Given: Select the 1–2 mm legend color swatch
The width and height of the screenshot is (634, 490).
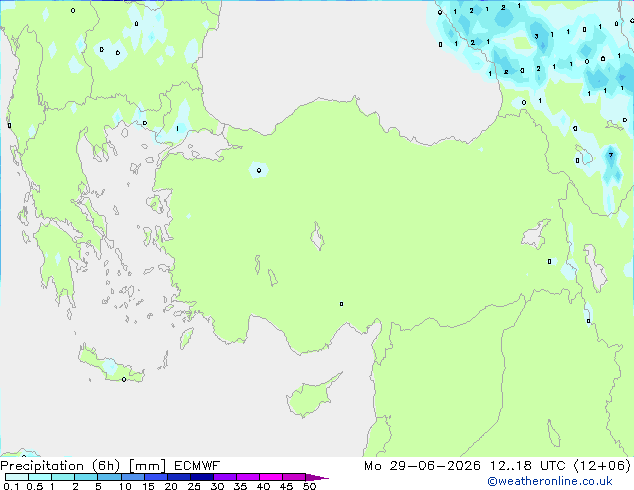Looking at the screenshot, I should tap(63, 477).
